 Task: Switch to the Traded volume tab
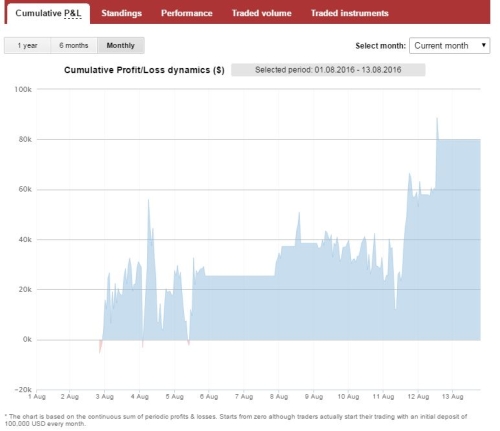tap(262, 13)
